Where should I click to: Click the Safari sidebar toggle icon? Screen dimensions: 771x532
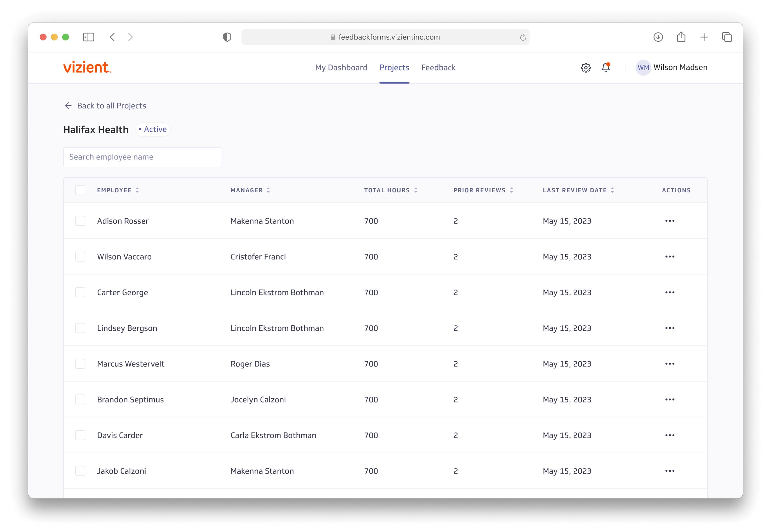point(88,37)
